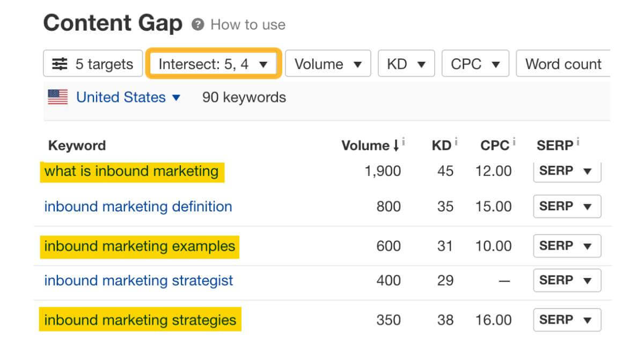Viewport: 644px width, 337px height.
Task: Click the United States flag icon
Action: 58,97
